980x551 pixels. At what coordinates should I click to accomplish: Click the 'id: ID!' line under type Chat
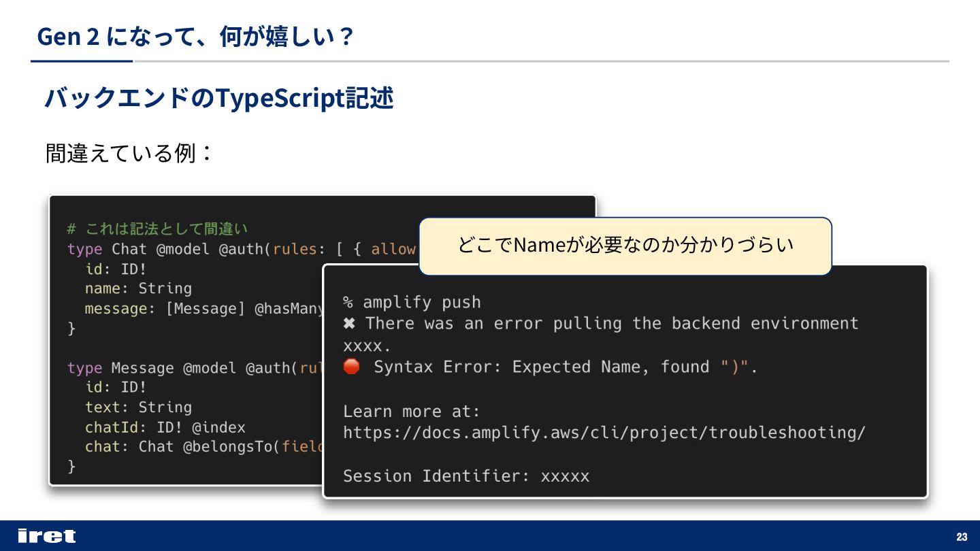coord(116,269)
